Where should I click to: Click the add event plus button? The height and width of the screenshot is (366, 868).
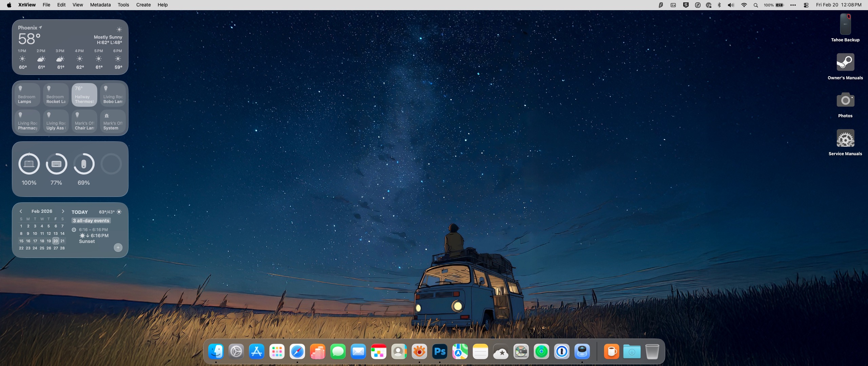click(x=118, y=247)
